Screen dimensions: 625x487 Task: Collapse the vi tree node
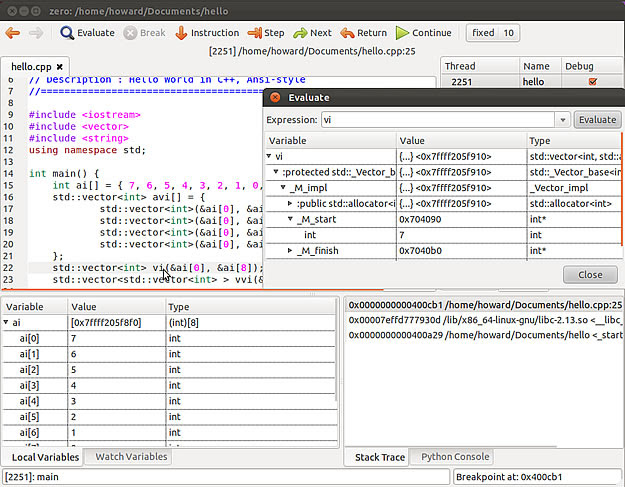pos(269,156)
